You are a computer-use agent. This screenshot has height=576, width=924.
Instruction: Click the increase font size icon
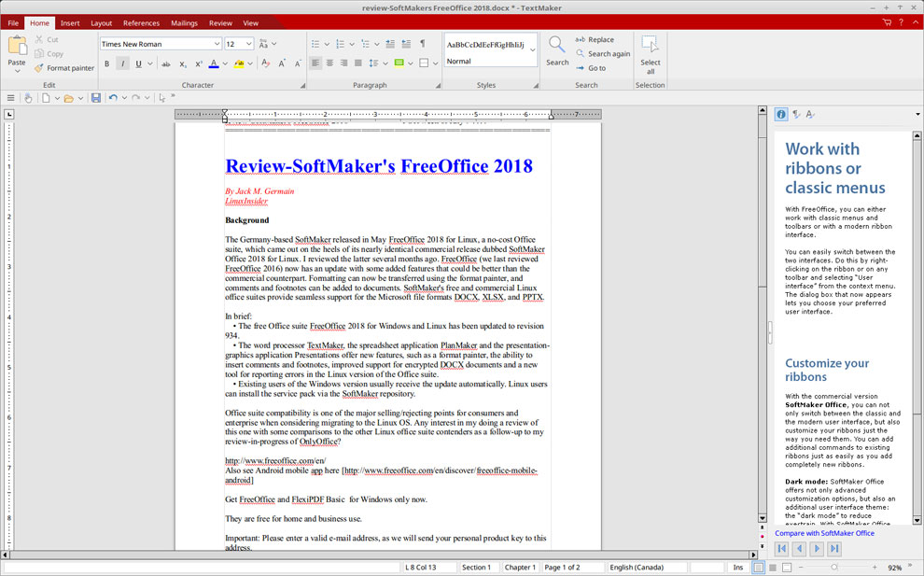point(282,63)
